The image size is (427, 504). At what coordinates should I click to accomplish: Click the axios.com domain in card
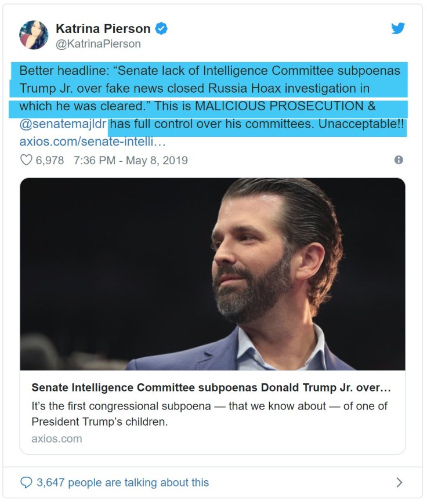coord(57,438)
